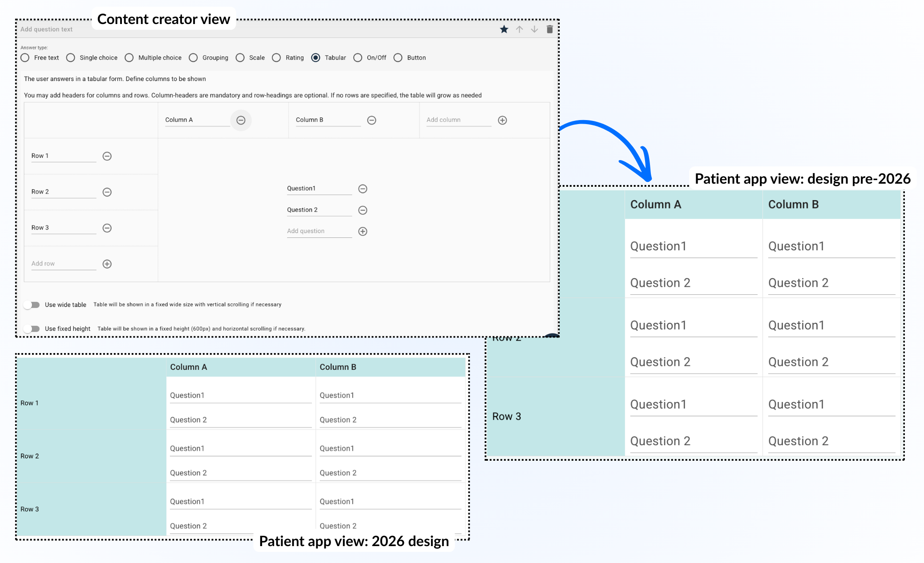Move question up with arrow icon
The height and width of the screenshot is (563, 924).
pos(519,29)
